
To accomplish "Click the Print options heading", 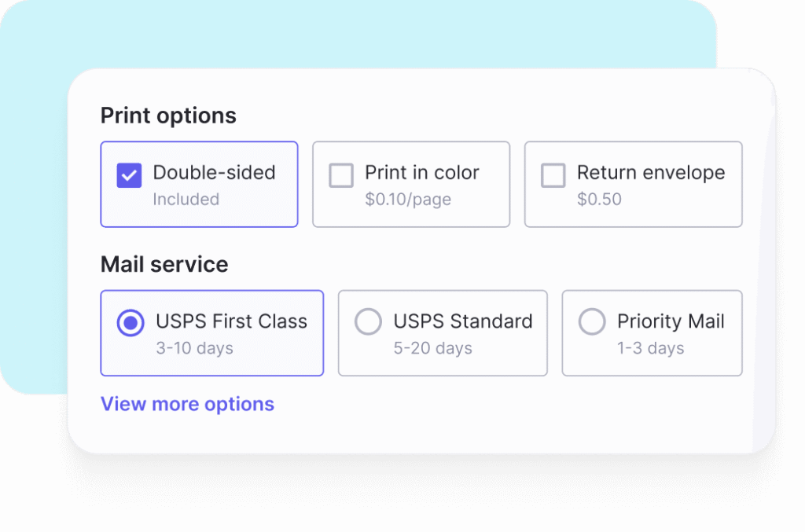I will (167, 115).
